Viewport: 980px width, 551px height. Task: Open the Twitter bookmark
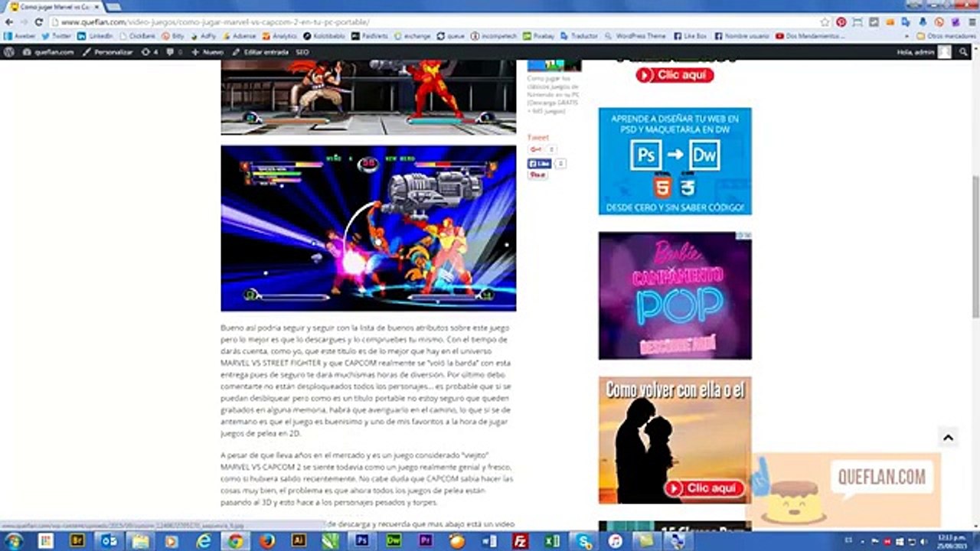tap(57, 36)
